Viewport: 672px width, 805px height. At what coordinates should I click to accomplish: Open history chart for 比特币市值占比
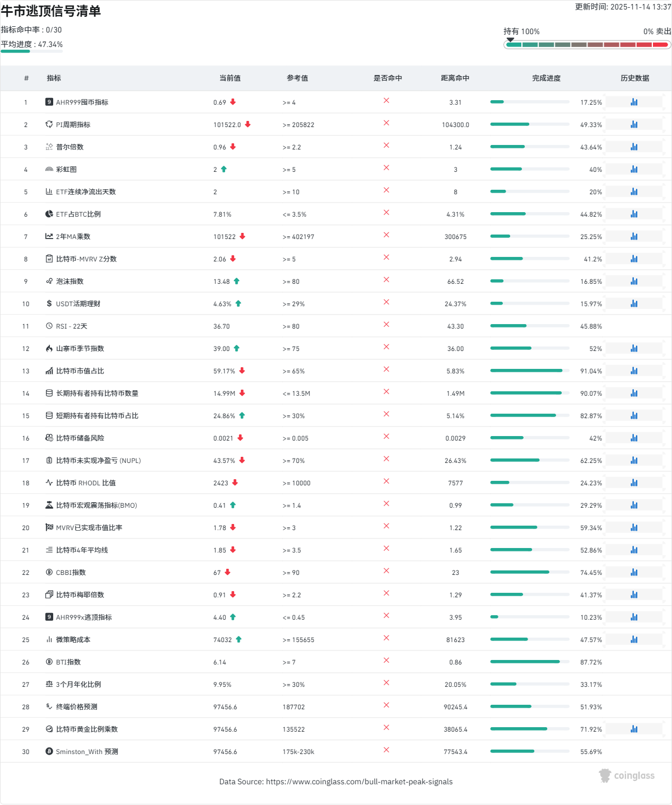tap(634, 371)
